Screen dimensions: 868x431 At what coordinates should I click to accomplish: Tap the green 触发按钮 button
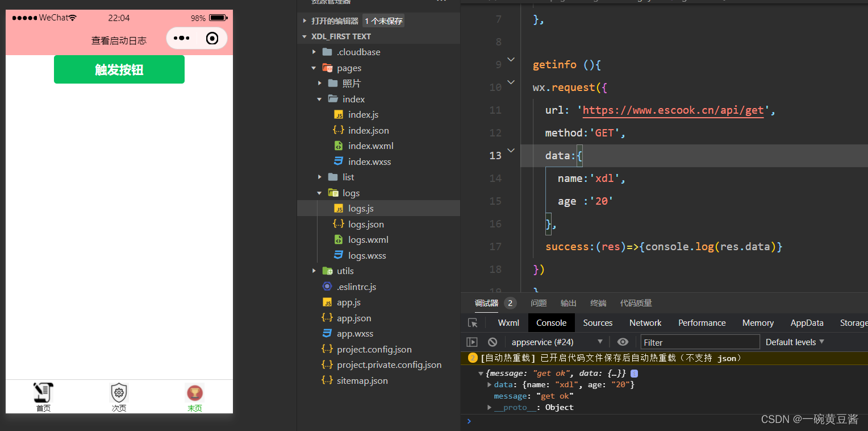pos(119,69)
